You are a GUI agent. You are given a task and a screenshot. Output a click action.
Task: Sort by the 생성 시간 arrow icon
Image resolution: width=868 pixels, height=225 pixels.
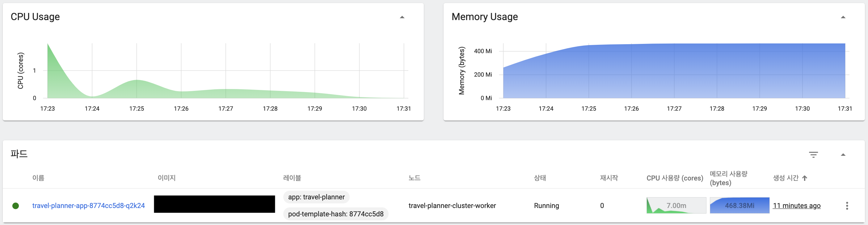[x=805, y=178]
